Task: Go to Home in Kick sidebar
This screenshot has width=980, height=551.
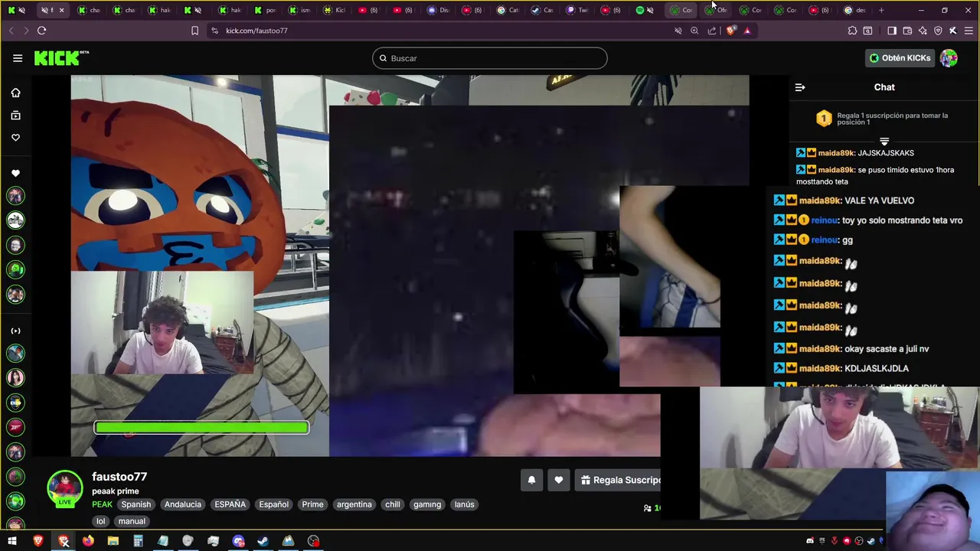Action: tap(15, 93)
